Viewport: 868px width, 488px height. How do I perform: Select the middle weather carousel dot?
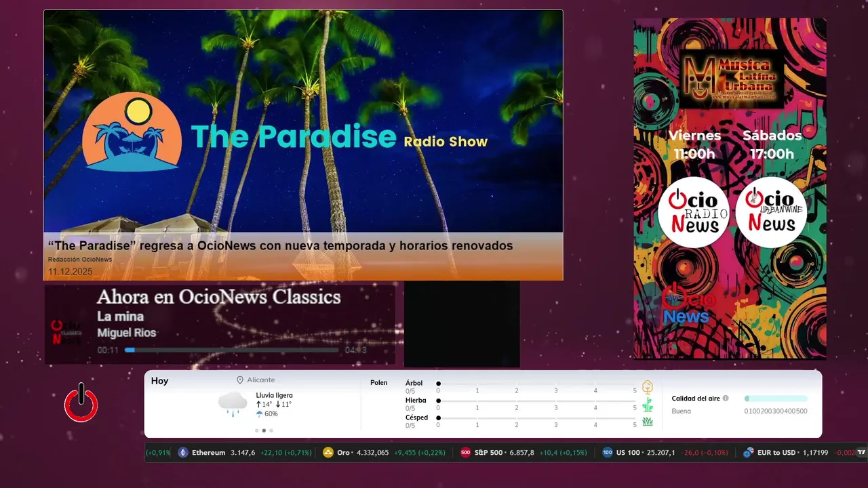coord(264,430)
